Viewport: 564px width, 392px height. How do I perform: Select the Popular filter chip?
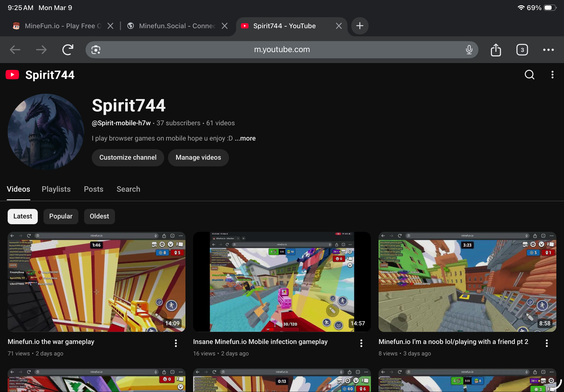tap(61, 216)
